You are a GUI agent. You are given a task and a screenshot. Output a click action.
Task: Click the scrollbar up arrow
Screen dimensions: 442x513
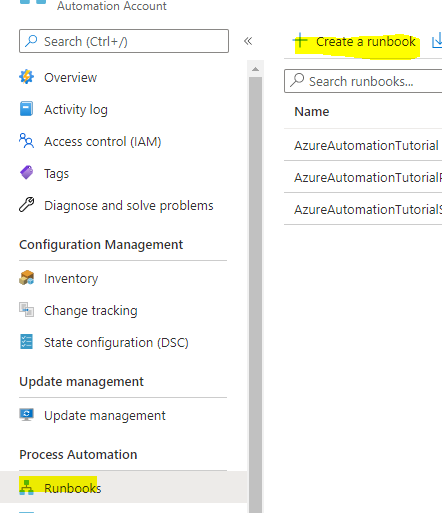click(x=256, y=69)
